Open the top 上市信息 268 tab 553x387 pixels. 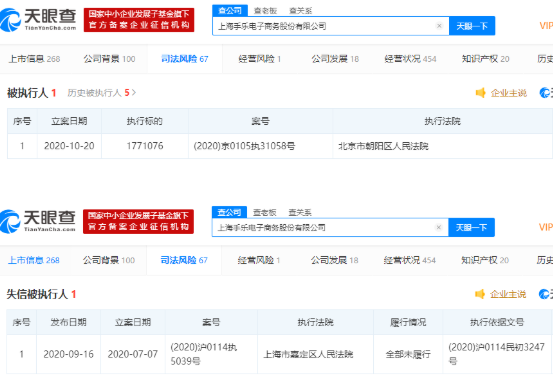pyautogui.click(x=34, y=59)
